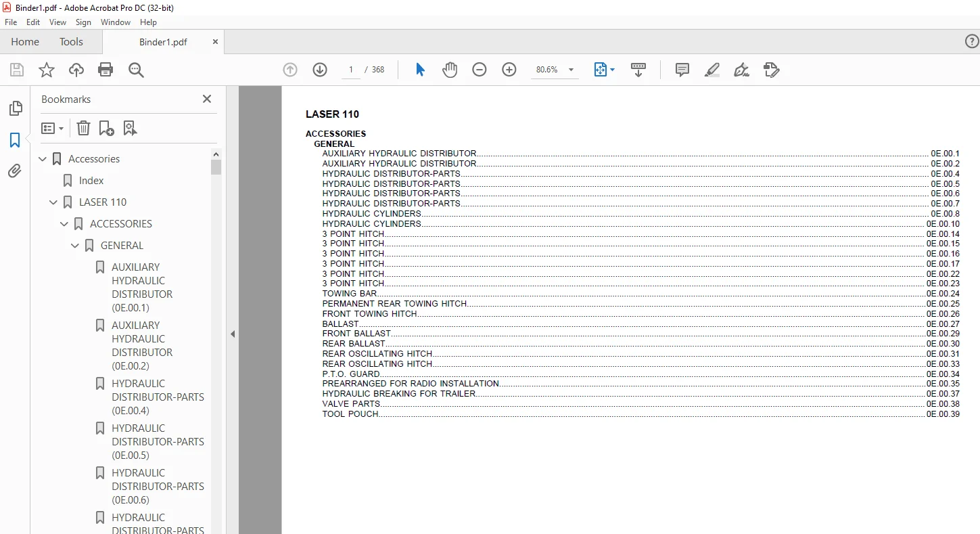This screenshot has width=980, height=534.
Task: Switch to the Tools tab
Action: pos(71,42)
